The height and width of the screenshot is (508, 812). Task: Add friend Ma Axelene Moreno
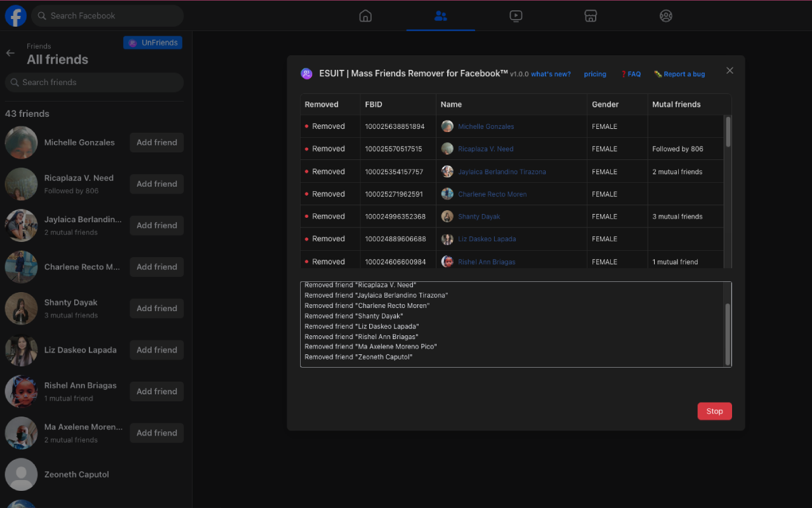click(157, 432)
